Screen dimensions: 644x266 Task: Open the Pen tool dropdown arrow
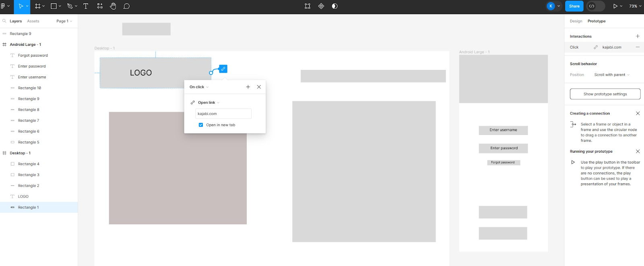pyautogui.click(x=76, y=6)
